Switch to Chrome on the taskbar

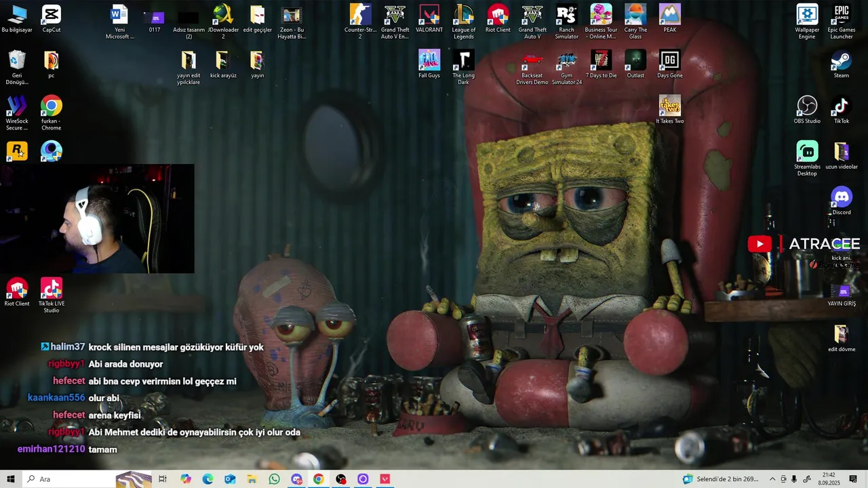pyautogui.click(x=318, y=479)
